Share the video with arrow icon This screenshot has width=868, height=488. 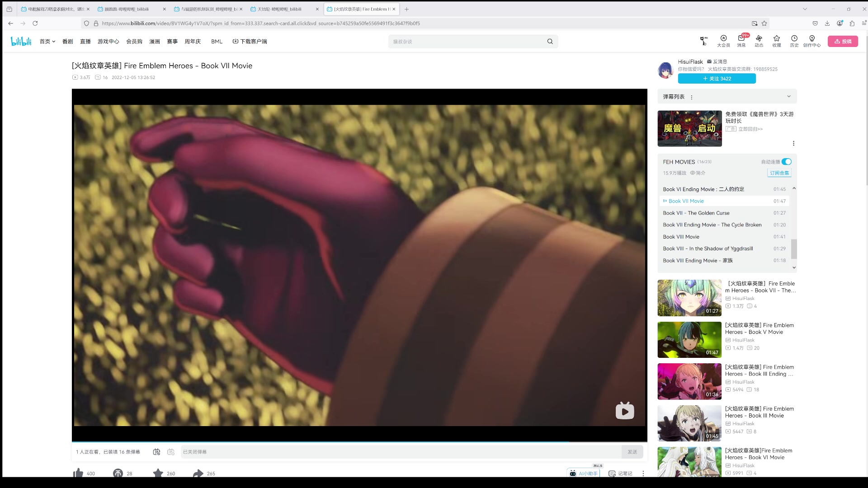(198, 473)
